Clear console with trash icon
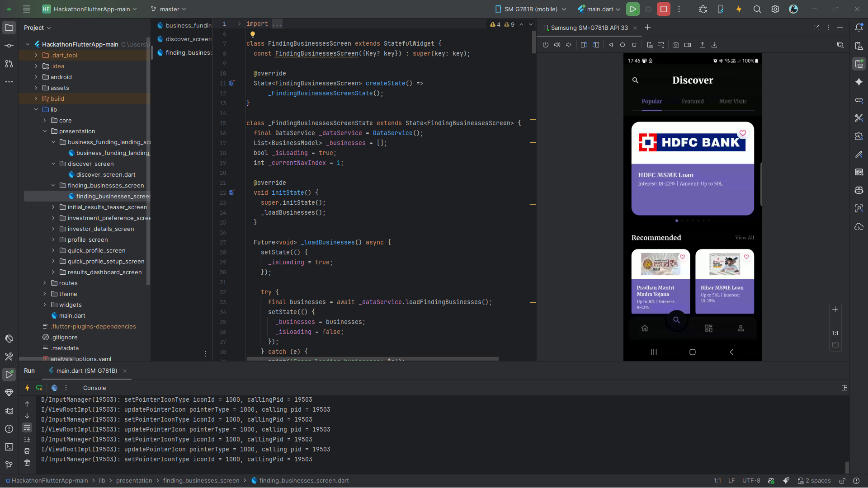 tap(27, 463)
